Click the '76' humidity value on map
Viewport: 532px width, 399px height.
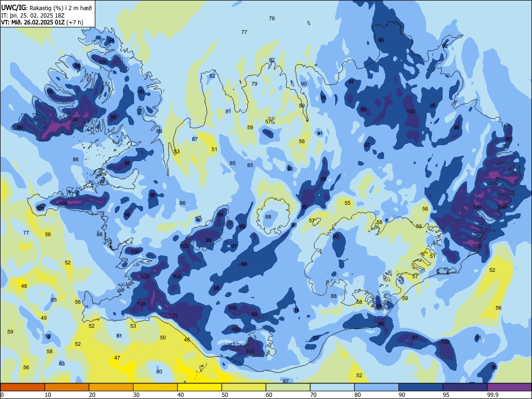click(272, 18)
